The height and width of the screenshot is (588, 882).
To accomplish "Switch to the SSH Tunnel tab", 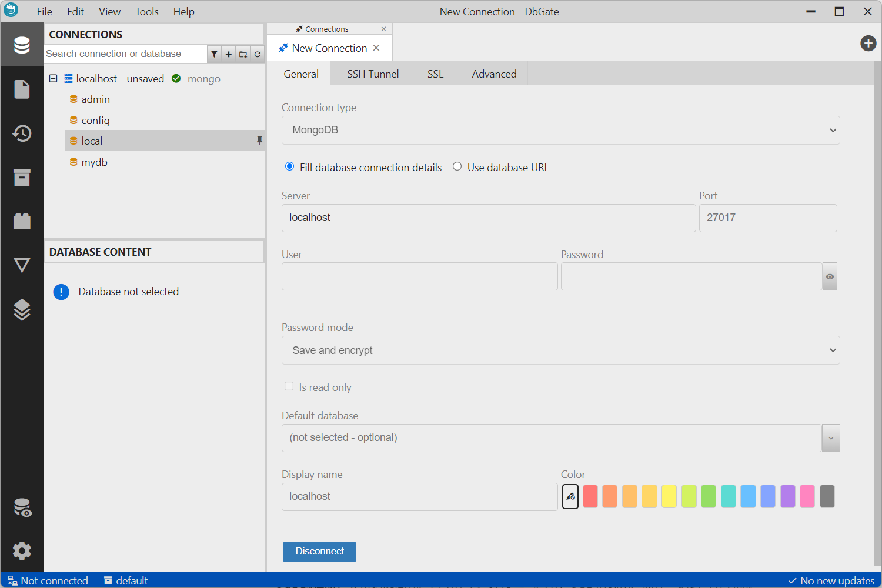I will click(373, 74).
